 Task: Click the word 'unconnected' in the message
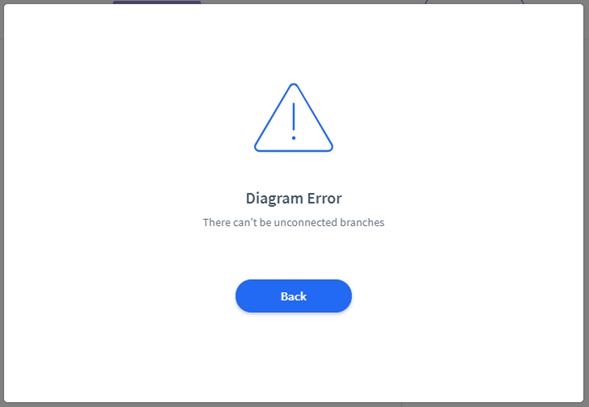305,222
